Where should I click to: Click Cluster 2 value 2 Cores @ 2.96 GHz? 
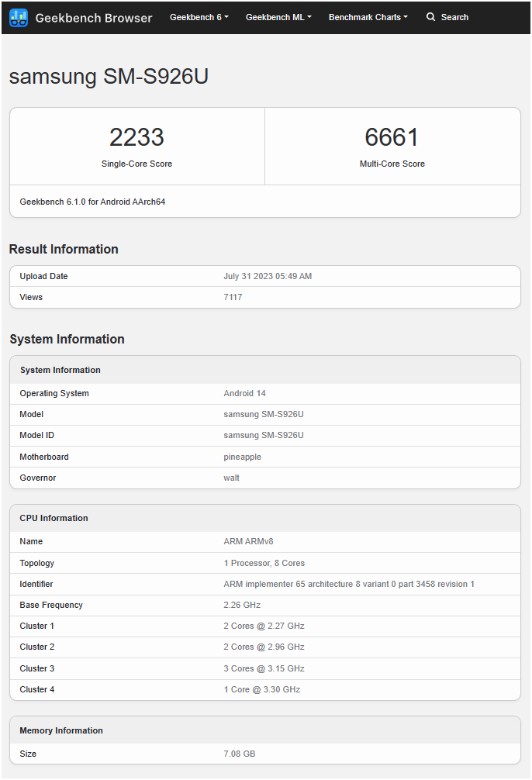[x=264, y=647]
